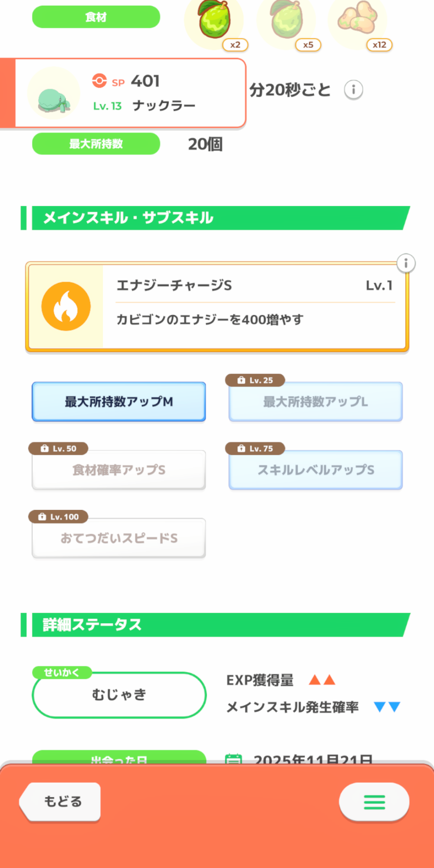Screen dimensions: 434x868
Task: Open the hamburger menu button
Action: point(374,802)
